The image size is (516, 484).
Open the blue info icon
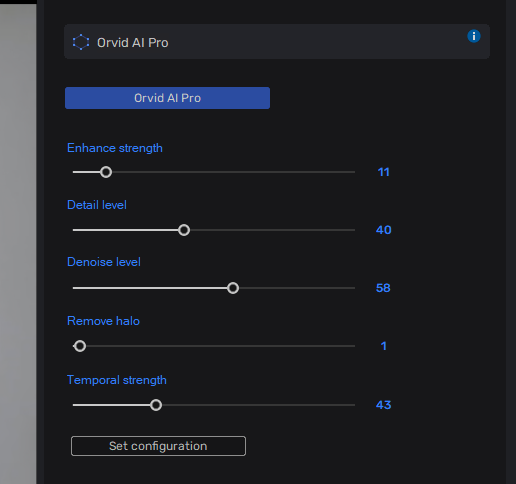474,36
